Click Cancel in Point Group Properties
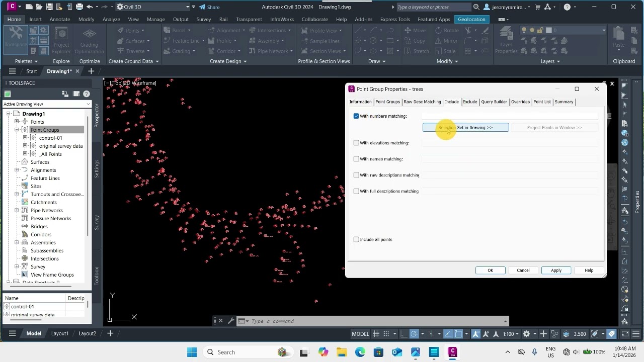The image size is (644, 362). [x=523, y=270]
